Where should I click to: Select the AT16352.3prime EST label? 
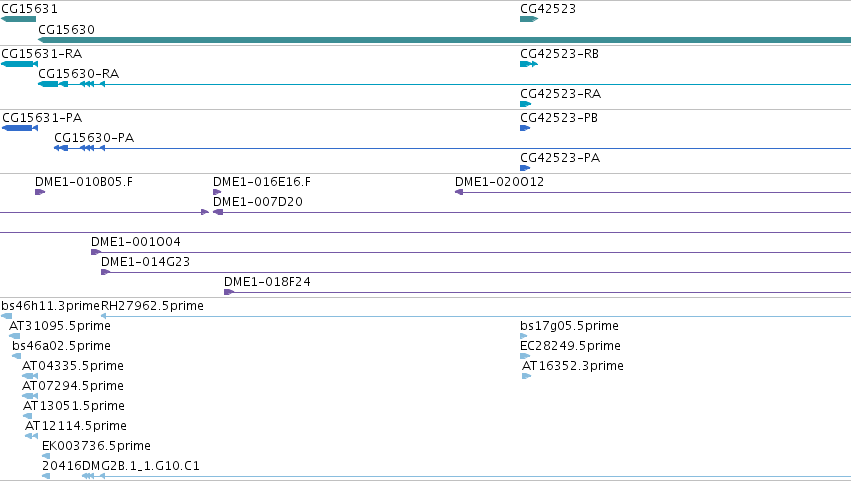click(573, 366)
